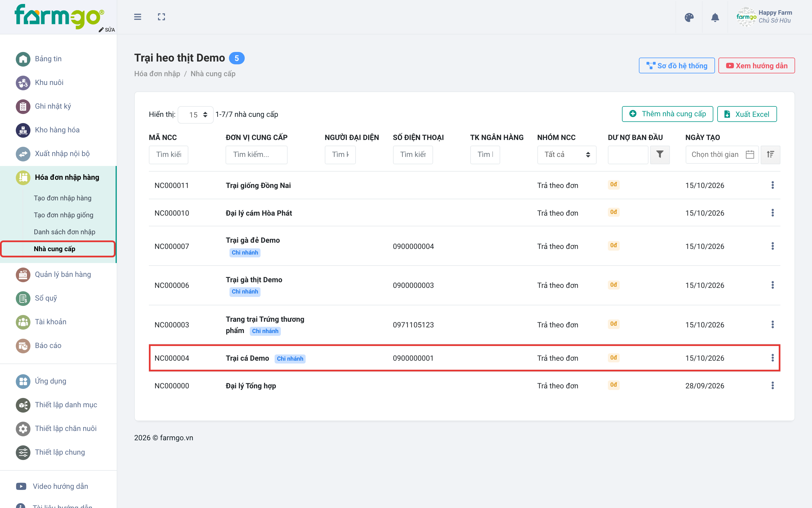The width and height of the screenshot is (812, 508).
Task: Click the Quản lý bán hàng register icon
Action: pos(23,275)
